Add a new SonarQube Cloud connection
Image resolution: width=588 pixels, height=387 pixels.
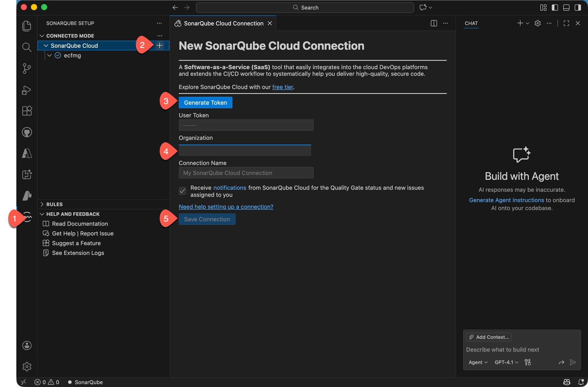click(x=160, y=45)
